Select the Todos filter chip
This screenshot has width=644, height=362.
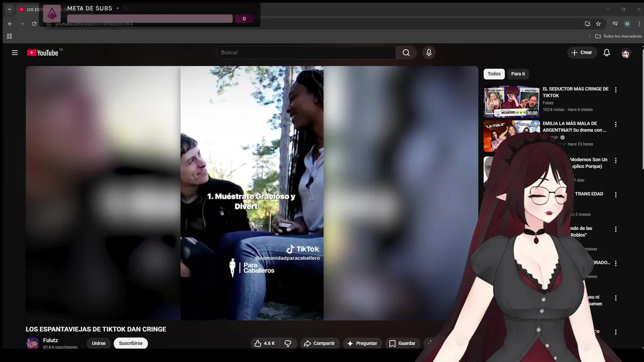[494, 74]
